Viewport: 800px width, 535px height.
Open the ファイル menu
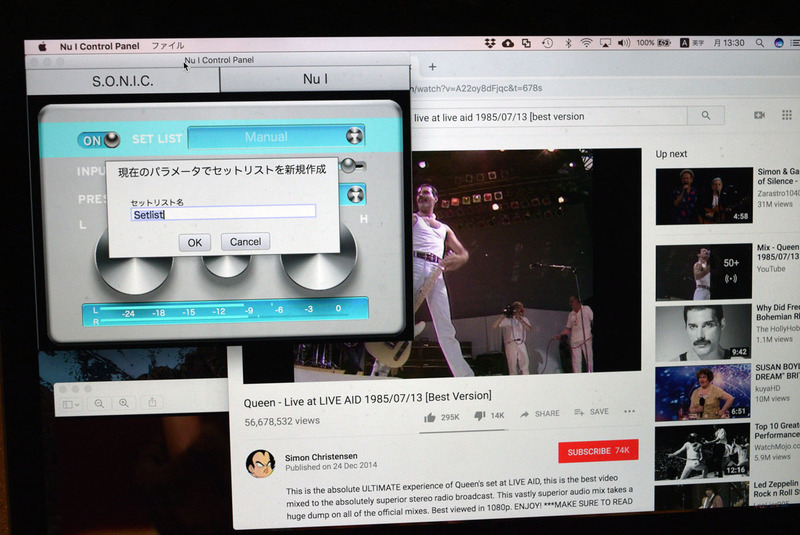point(168,45)
